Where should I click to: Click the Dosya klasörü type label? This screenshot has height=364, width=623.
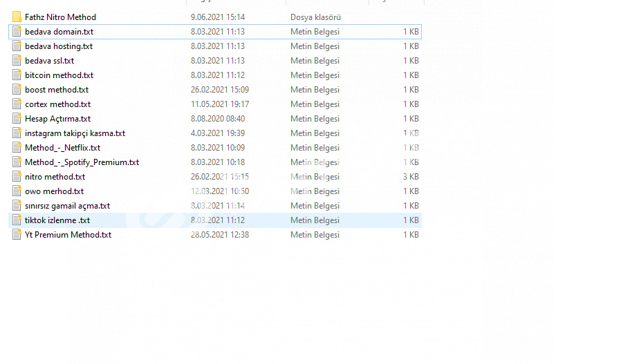[x=315, y=17]
